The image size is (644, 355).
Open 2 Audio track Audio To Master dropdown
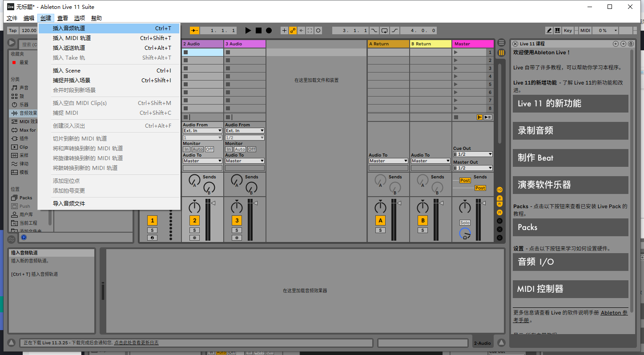202,161
